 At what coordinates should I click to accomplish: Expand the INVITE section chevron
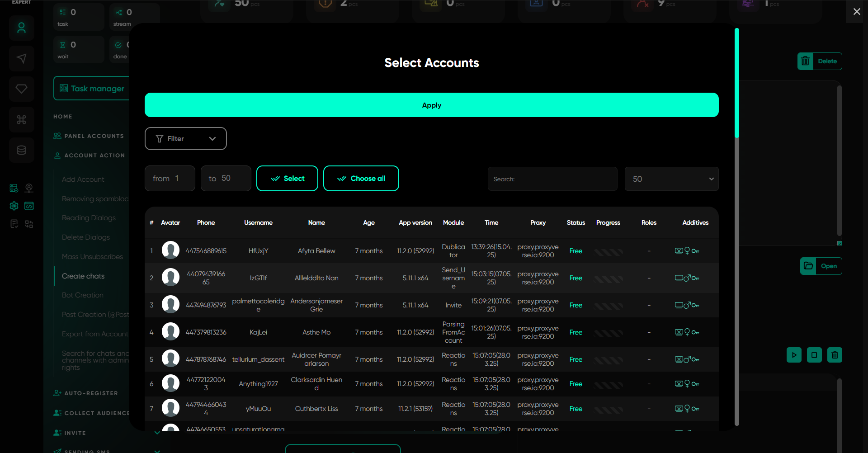coord(157,433)
